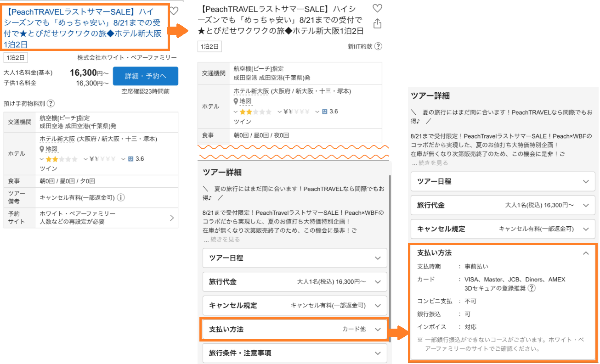
Task: Tap heart favorite icon in middle panel
Action: [377, 8]
